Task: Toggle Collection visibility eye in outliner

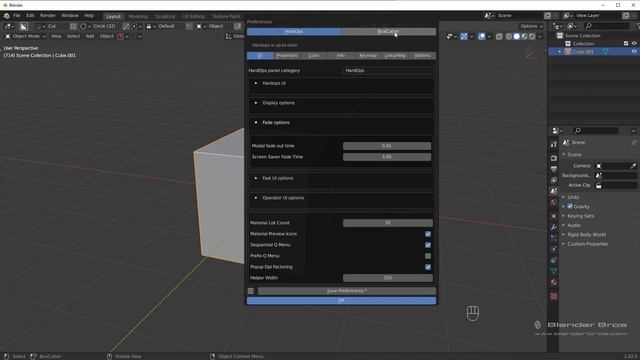Action: click(634, 43)
